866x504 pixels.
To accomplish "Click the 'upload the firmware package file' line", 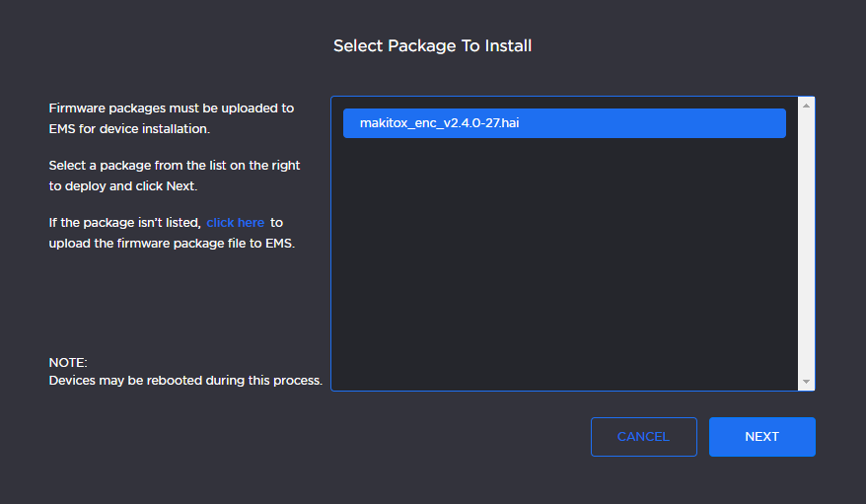I will (x=173, y=243).
